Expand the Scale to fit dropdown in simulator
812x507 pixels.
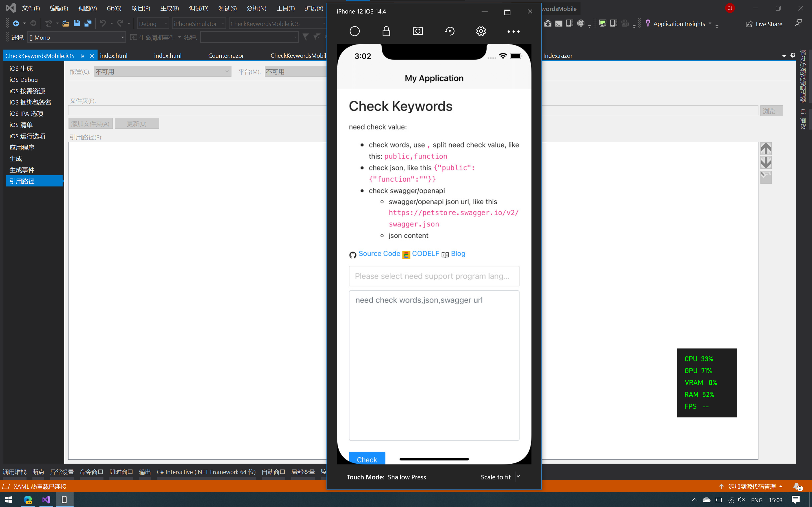click(x=518, y=477)
